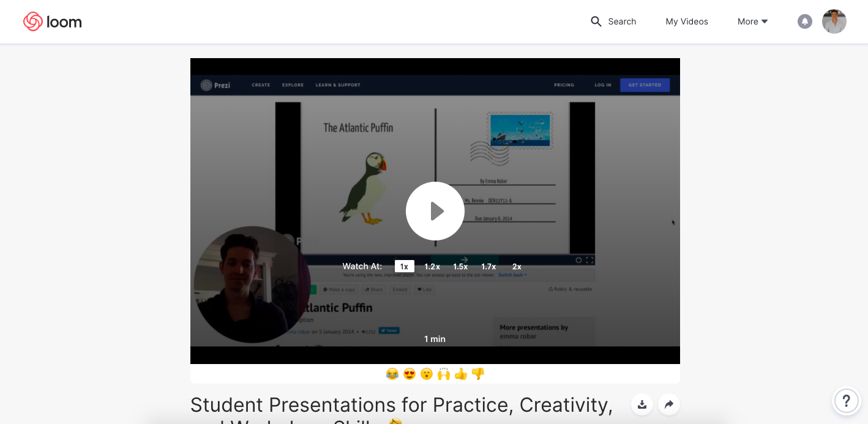Screen dimensions: 868x424
Task: Download the video using the download icon
Action: (642, 404)
